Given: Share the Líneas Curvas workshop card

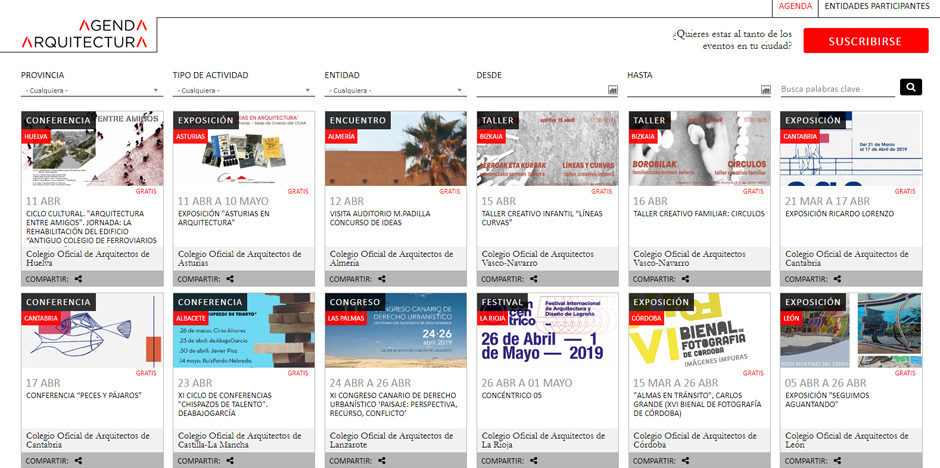Looking at the screenshot, I should click(x=534, y=279).
